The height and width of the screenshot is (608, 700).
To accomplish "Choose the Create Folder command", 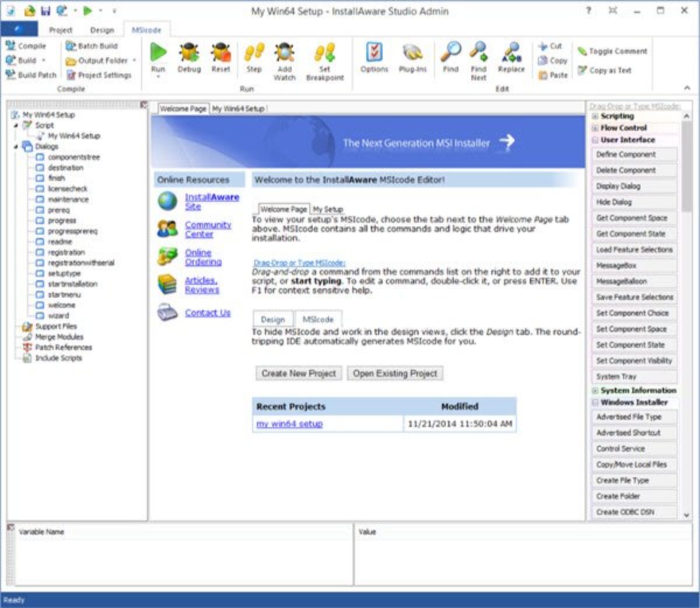I will click(634, 496).
